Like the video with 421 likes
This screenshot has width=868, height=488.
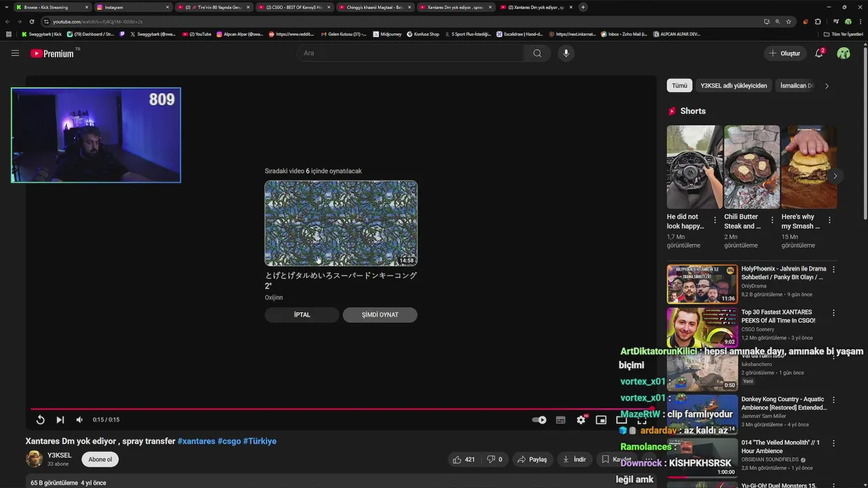pyautogui.click(x=464, y=459)
